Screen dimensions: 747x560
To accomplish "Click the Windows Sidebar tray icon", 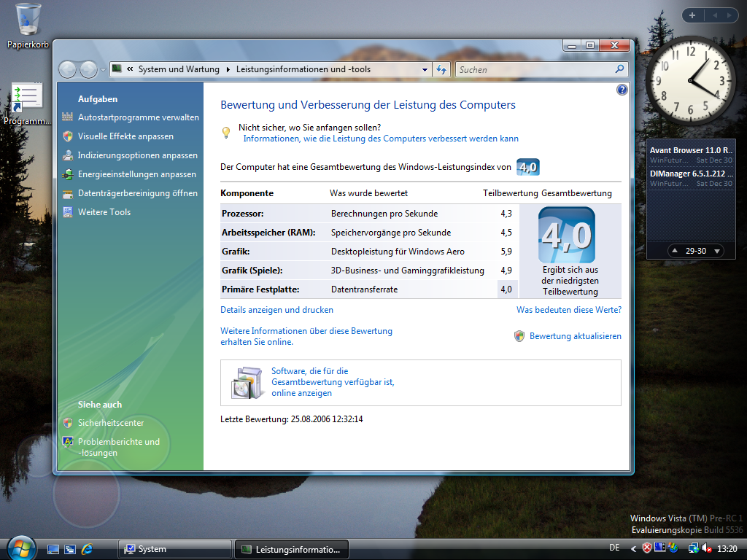I will point(659,548).
